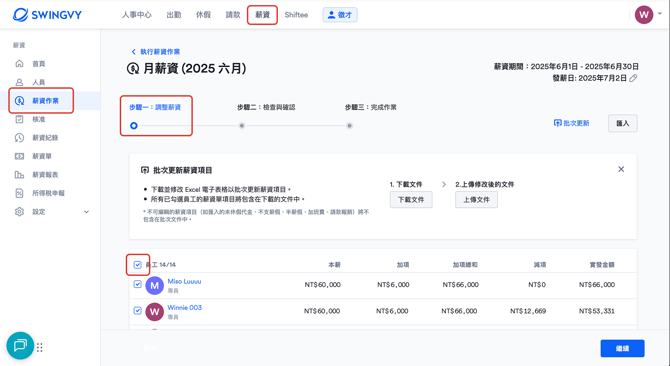Open the Shiftee menu
Image resolution: width=670 pixels, height=366 pixels.
296,15
